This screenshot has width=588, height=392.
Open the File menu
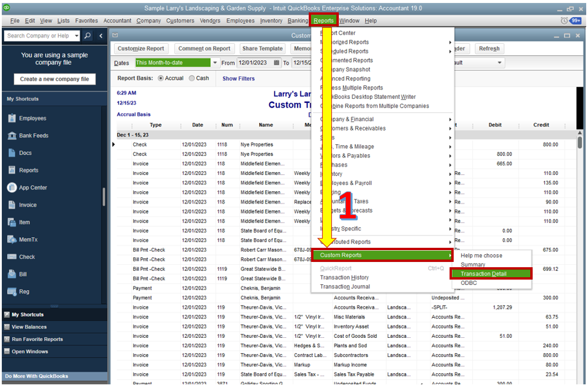click(15, 21)
